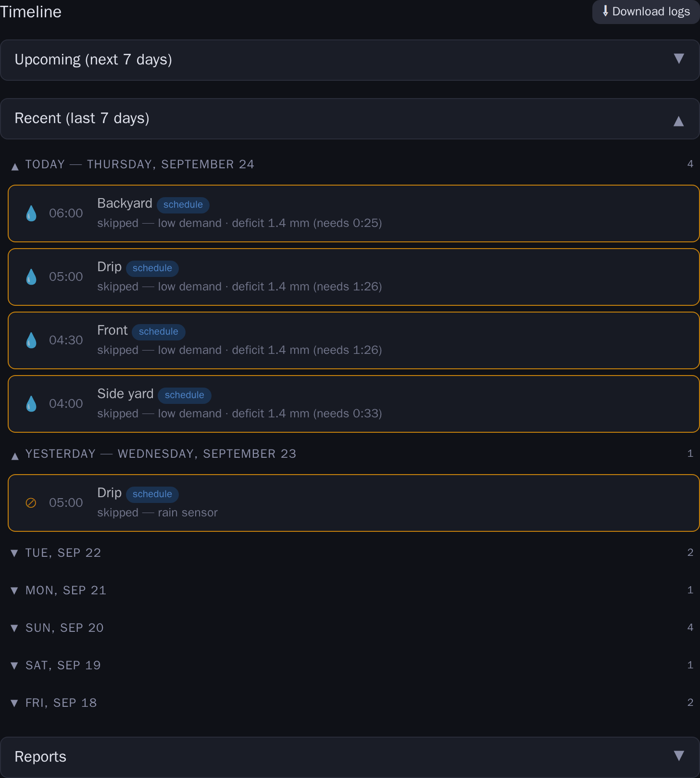Expand the Reports section

350,757
